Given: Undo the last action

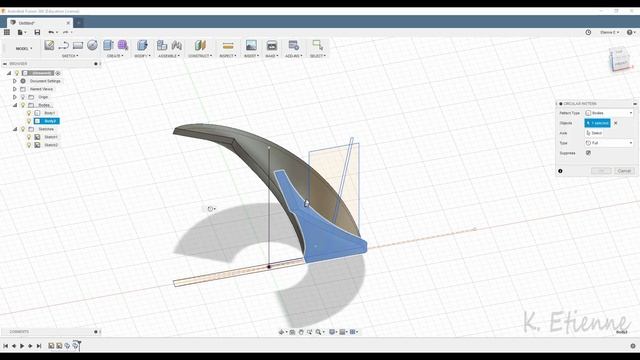Looking at the screenshot, I should [x=51, y=32].
